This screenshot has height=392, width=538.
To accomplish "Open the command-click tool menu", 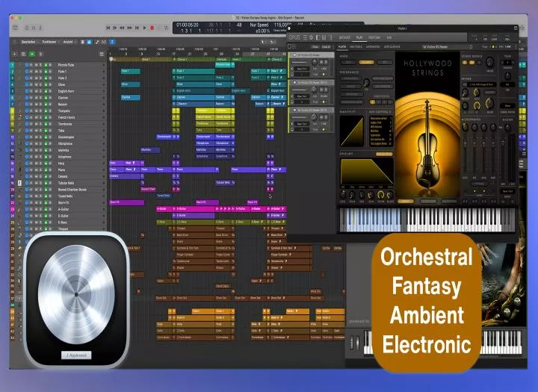I will point(273,42).
